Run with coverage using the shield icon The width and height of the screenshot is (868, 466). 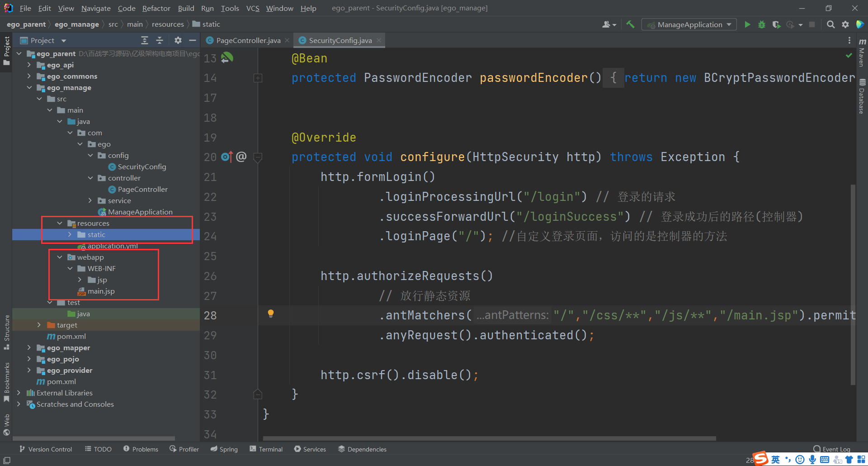click(776, 24)
